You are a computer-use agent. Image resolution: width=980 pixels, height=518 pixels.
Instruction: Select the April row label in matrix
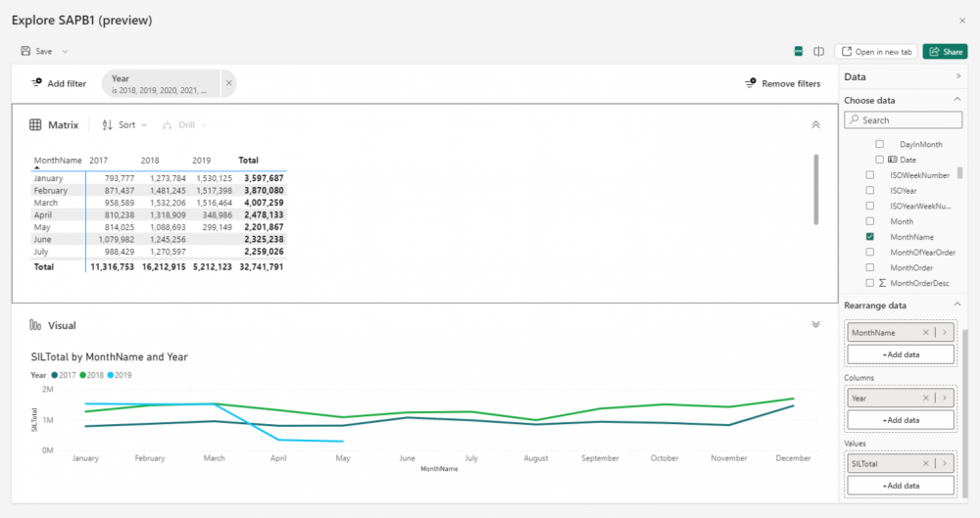(42, 214)
